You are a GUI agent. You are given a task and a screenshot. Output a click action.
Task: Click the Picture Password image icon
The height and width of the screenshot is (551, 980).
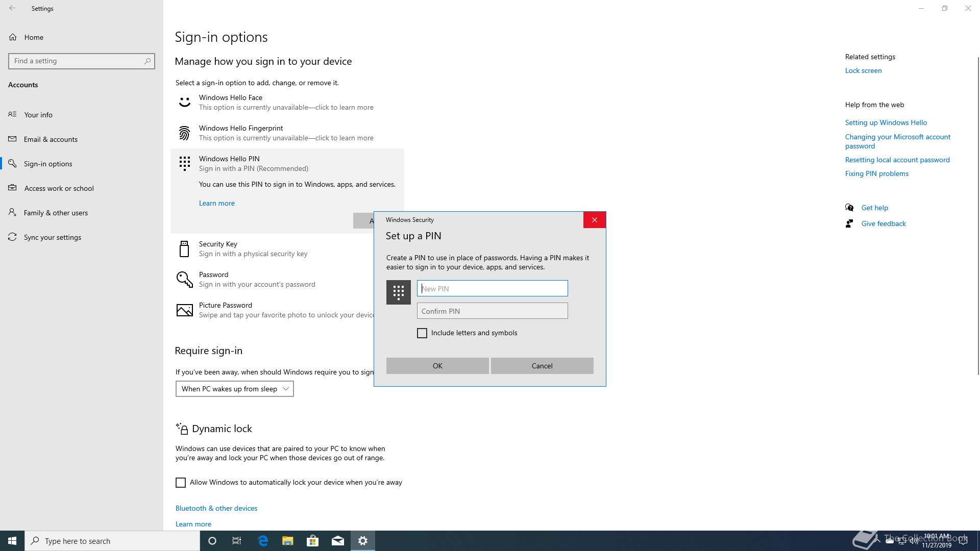[184, 310]
